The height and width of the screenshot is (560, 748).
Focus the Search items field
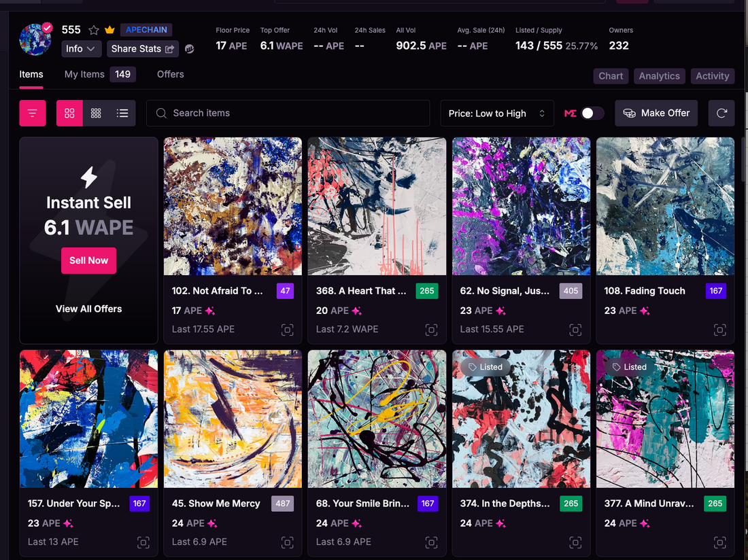(292, 113)
